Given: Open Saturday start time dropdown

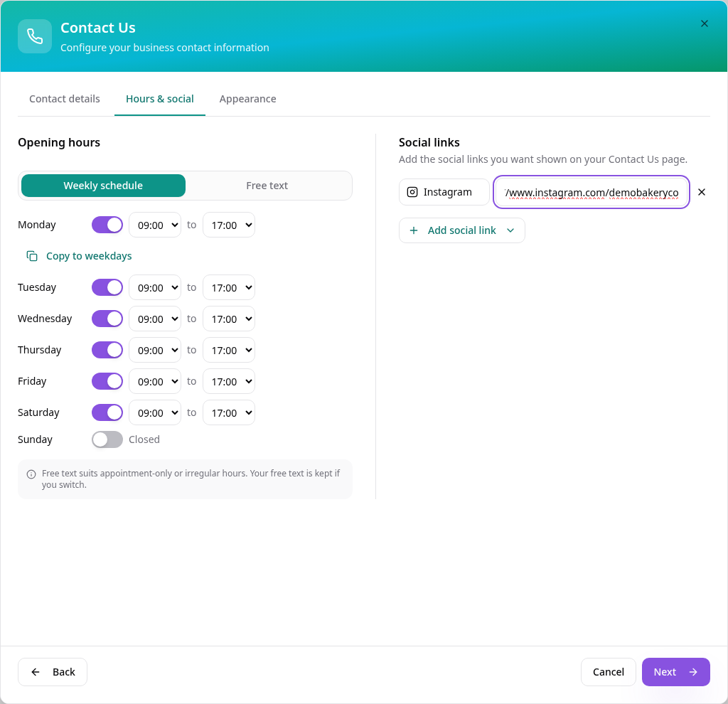Looking at the screenshot, I should coord(155,412).
